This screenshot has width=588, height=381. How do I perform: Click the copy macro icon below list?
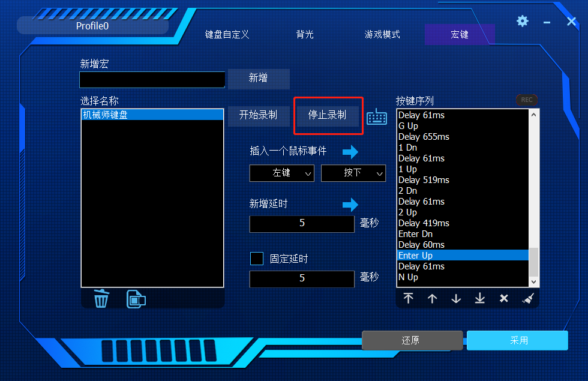coord(136,299)
